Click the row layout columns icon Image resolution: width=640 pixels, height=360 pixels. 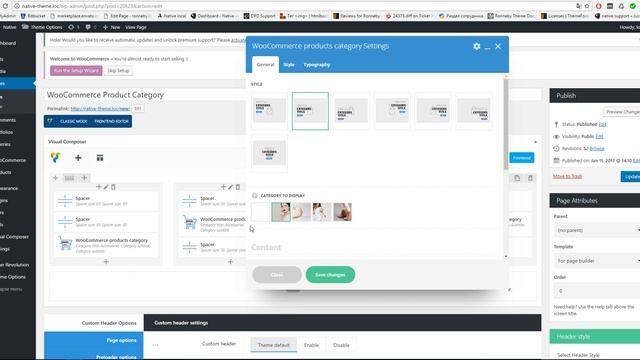[69, 178]
